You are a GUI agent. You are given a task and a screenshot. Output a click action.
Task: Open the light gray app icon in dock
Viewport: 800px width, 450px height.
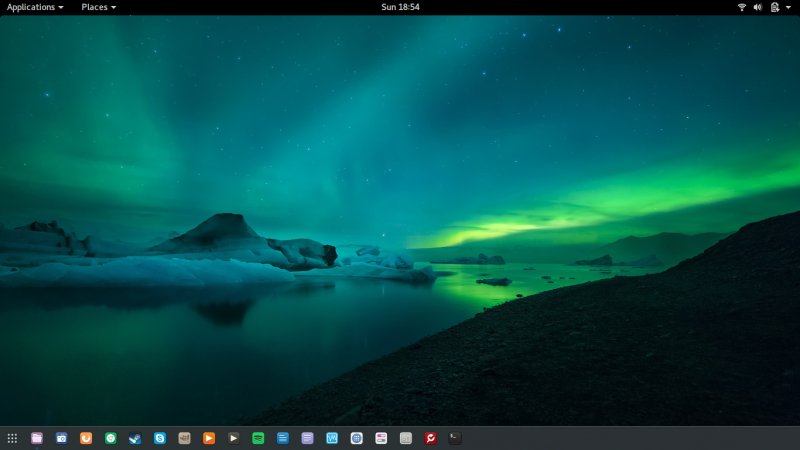click(406, 438)
